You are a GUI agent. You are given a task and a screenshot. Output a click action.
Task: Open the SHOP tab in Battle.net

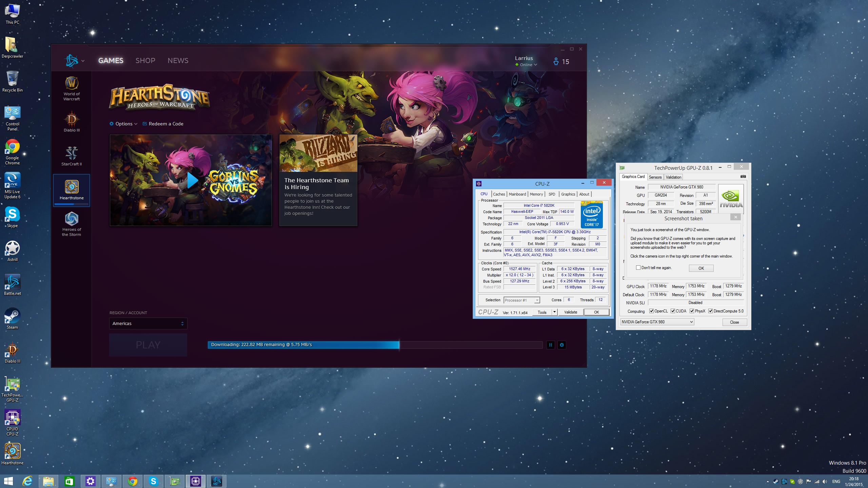[145, 61]
